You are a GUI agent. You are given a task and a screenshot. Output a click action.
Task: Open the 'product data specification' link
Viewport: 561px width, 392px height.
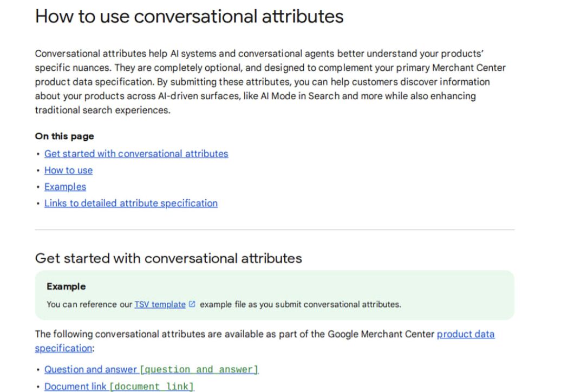pyautogui.click(x=466, y=334)
